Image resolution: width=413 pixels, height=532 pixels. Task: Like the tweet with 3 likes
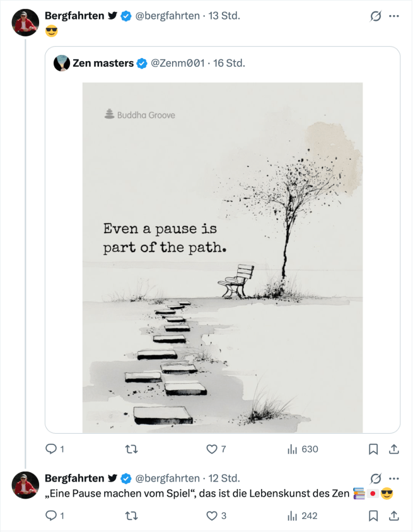212,516
